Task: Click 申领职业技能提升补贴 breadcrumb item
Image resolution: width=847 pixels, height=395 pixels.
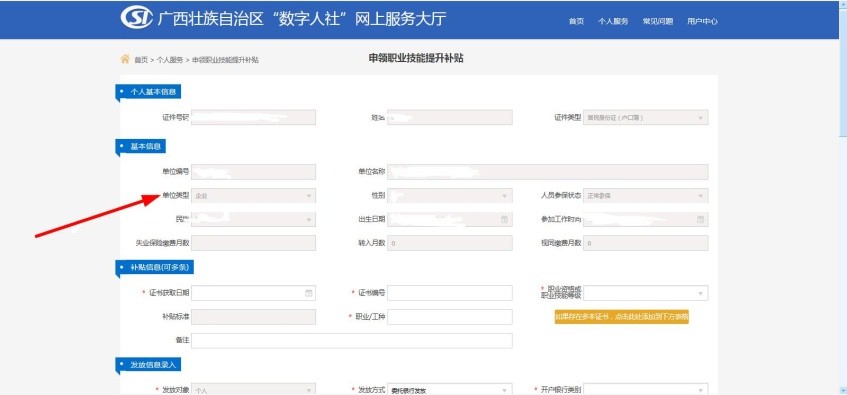Action: (x=225, y=60)
